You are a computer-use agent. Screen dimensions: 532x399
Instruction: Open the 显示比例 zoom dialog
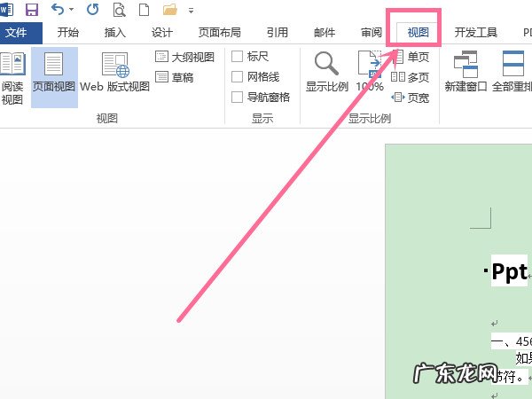click(x=326, y=73)
